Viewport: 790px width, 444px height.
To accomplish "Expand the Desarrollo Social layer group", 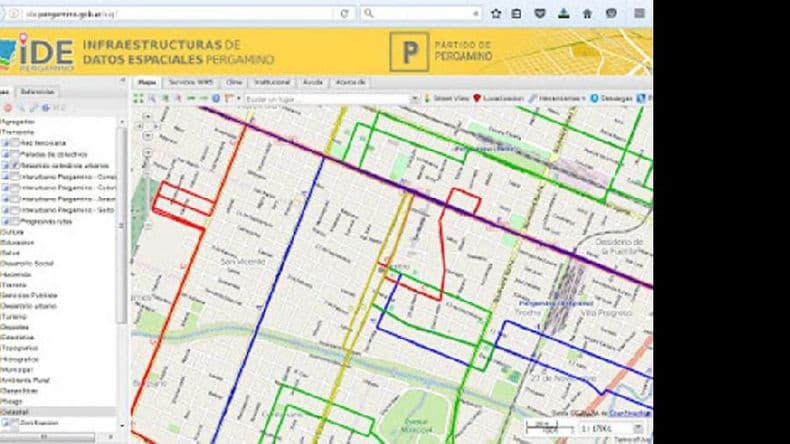I will (x=27, y=264).
